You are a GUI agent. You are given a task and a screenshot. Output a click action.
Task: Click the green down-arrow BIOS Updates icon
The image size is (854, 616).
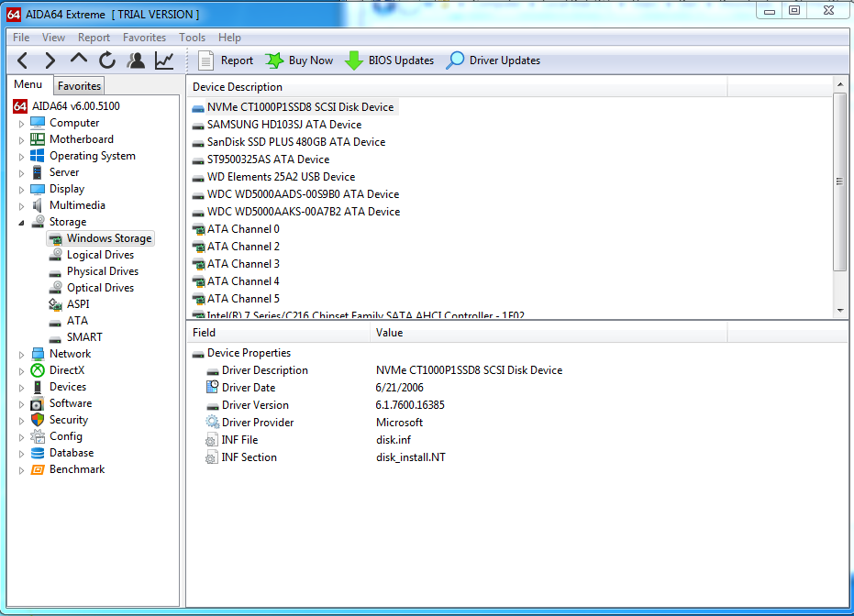[x=354, y=60]
